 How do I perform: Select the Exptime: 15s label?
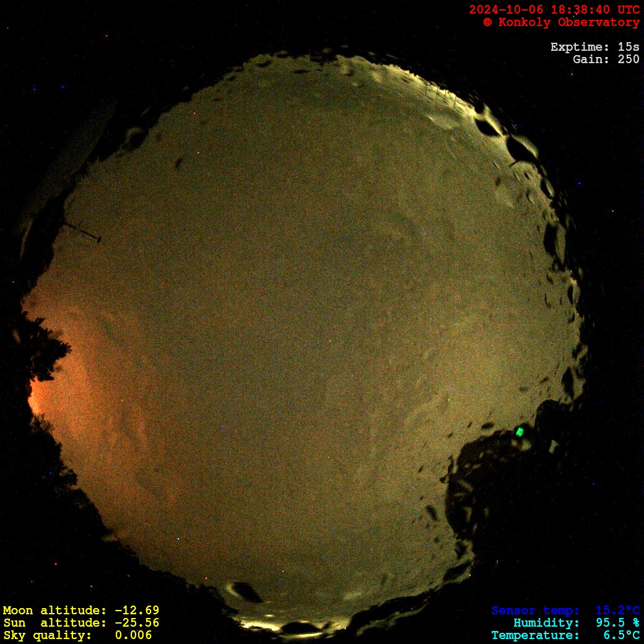(x=594, y=47)
